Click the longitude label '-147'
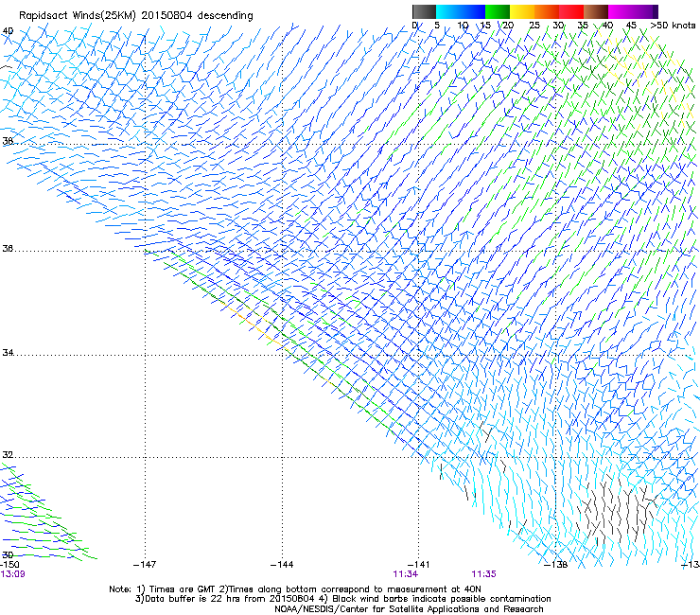 [x=145, y=565]
